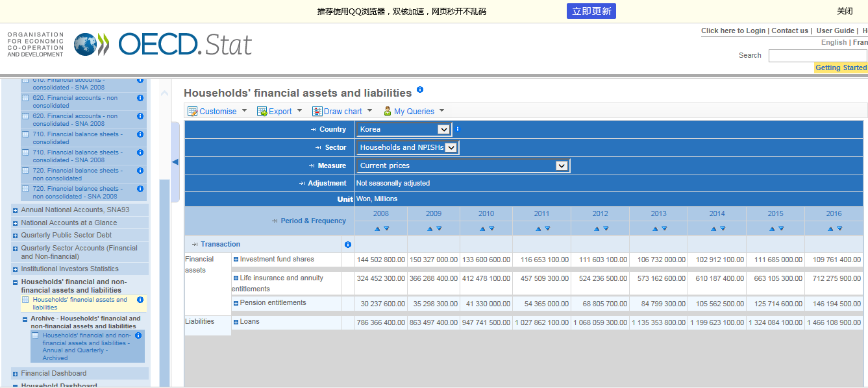Show info for the Archived annual and quarterly dataset
Viewport: 868px width, 388px height.
138,335
